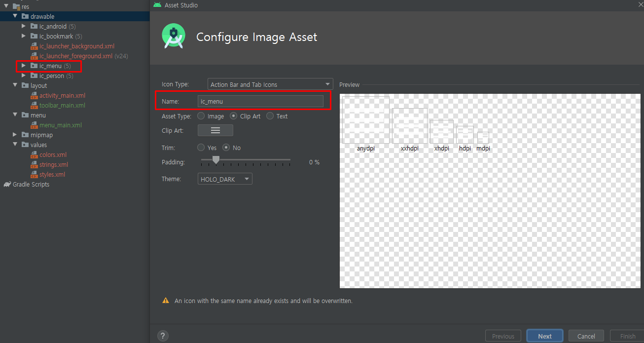Click the Gradle Scripts elephant icon

coord(7,184)
